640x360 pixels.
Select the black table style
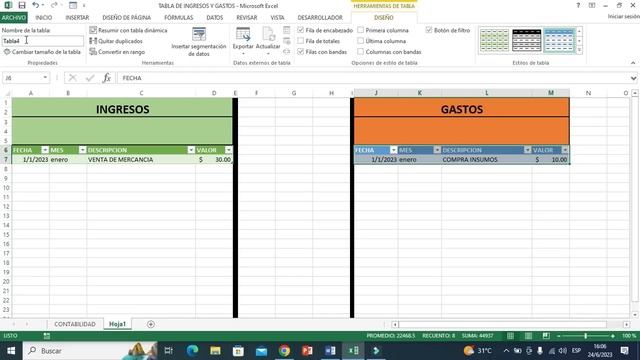tap(527, 40)
